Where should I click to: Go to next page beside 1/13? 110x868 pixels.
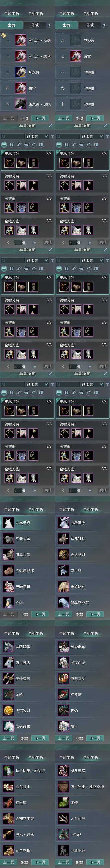coord(40,118)
